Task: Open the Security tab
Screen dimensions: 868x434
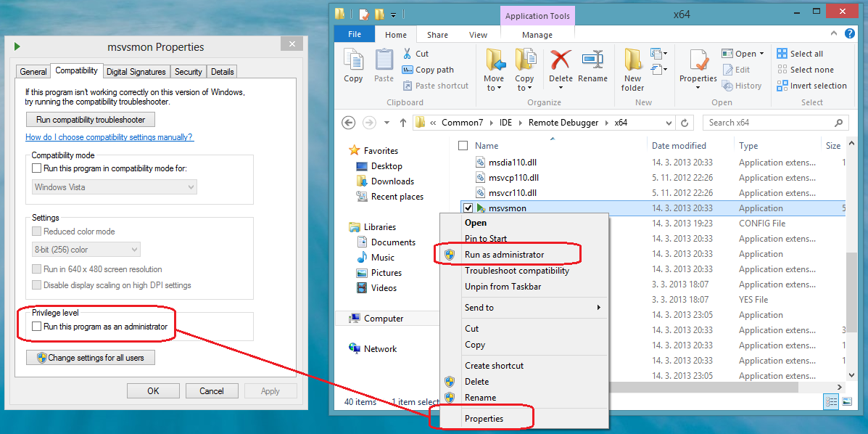Action: click(x=189, y=72)
